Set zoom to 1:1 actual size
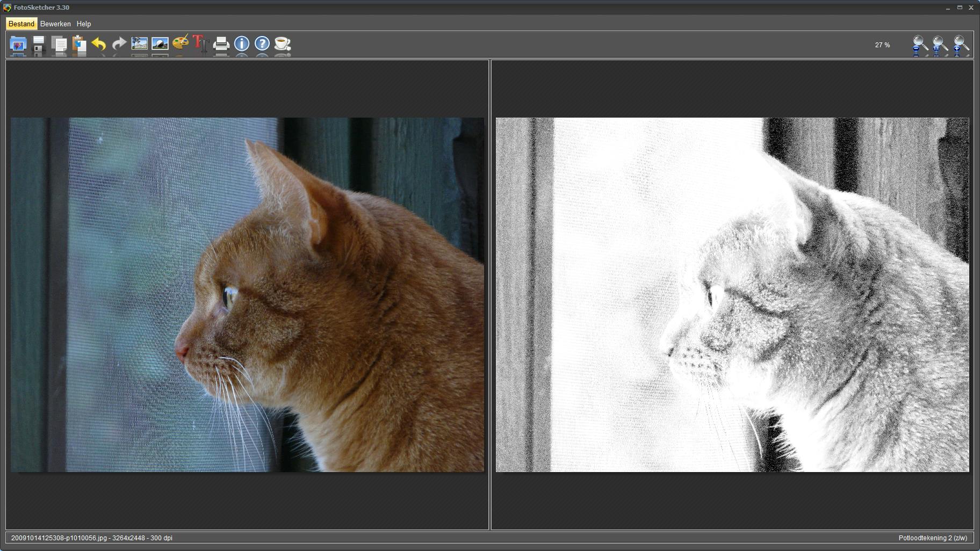The width and height of the screenshot is (980, 551). [940, 45]
